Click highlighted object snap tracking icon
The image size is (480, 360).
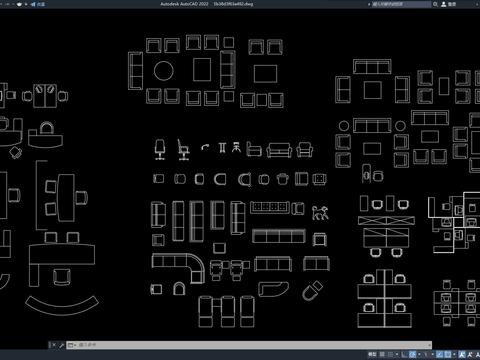point(440,354)
